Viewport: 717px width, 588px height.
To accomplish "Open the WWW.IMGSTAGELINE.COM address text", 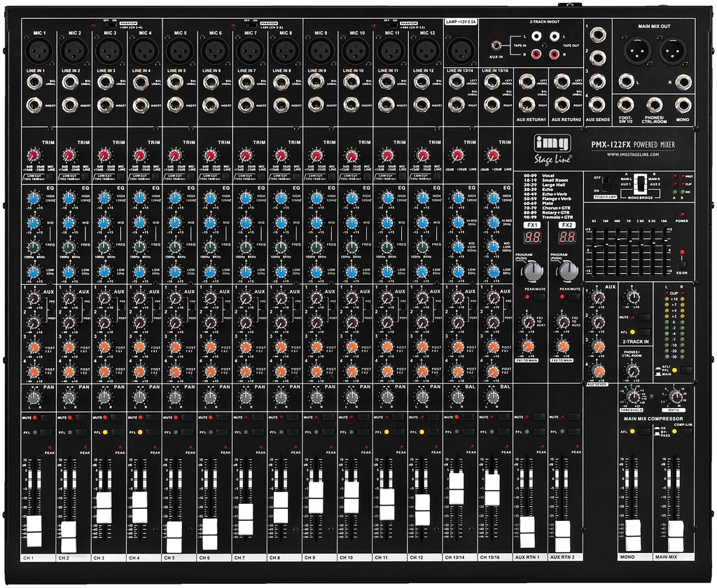I will 633,155.
